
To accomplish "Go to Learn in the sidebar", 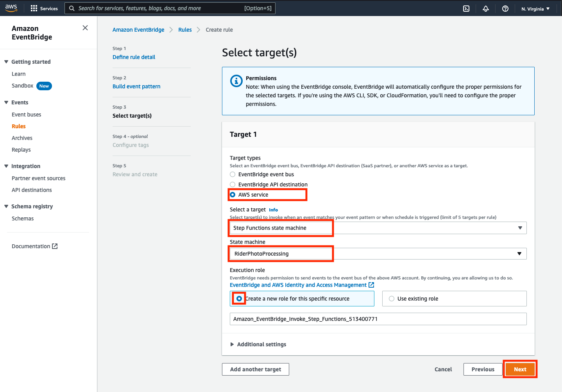I will click(18, 74).
